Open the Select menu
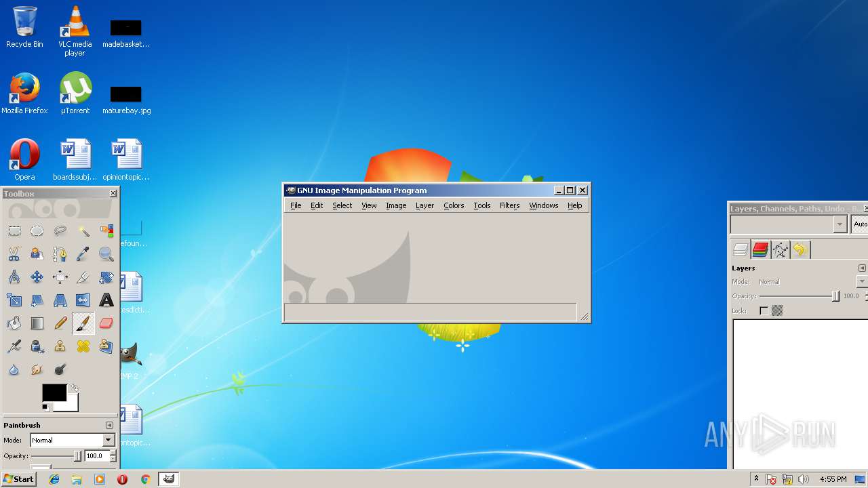The height and width of the screenshot is (488, 868). click(342, 205)
